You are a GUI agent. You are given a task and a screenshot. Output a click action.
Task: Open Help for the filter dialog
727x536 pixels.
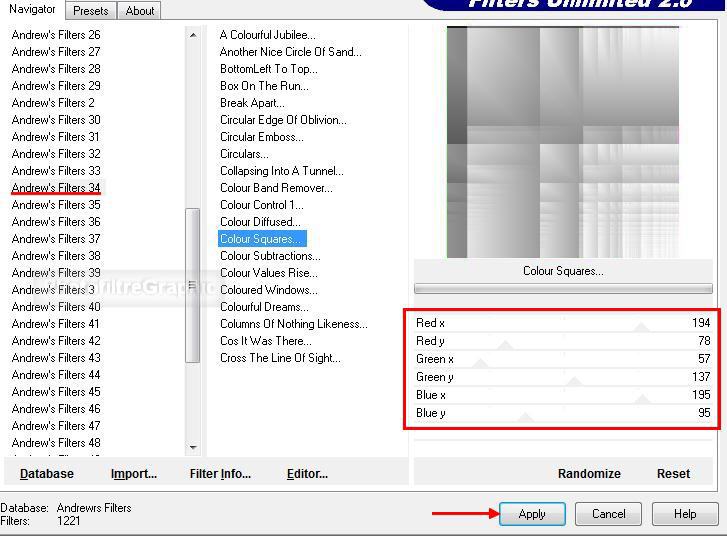[685, 514]
